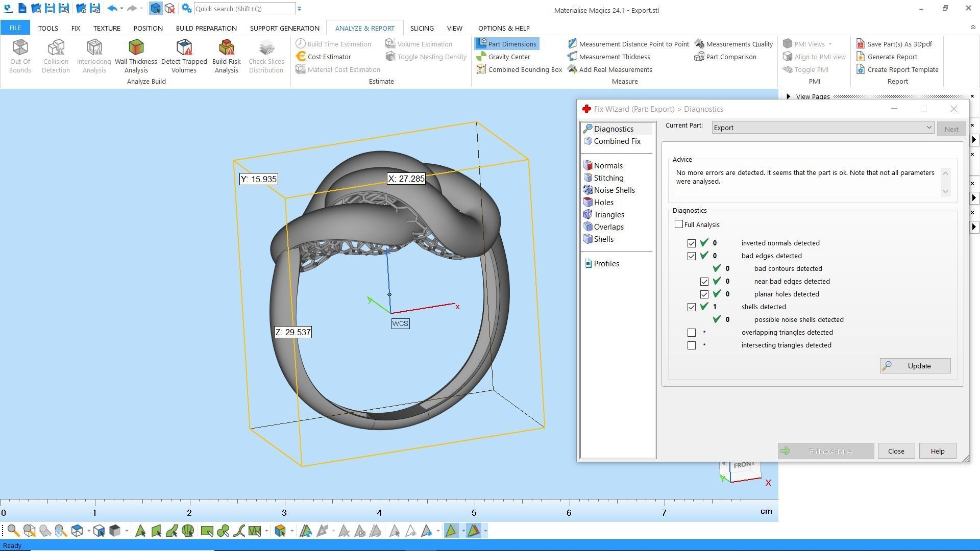Open Combined Fix page
The image size is (980, 551).
click(612, 141)
